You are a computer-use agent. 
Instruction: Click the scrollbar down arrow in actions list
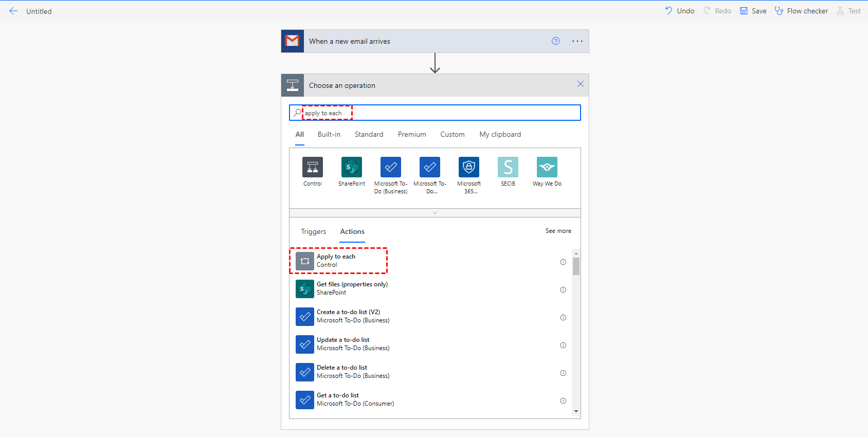tap(576, 411)
